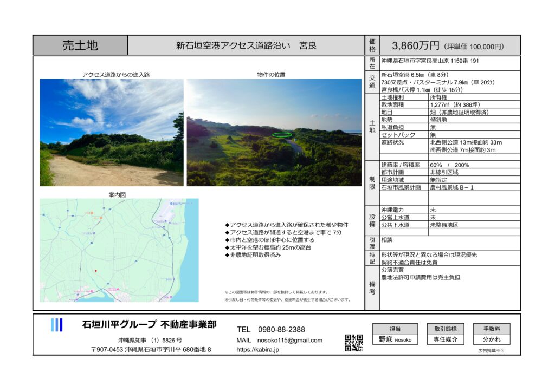Screen dimensions: 555x392
Task: Click the nosoko115@gmail.com email address
Action: 279,340
